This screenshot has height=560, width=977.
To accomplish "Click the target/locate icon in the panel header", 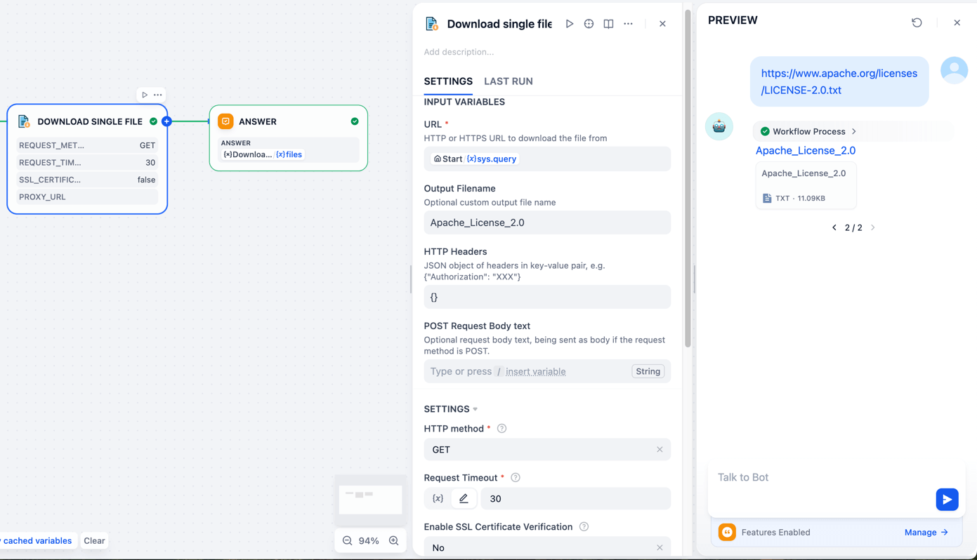I will [589, 24].
